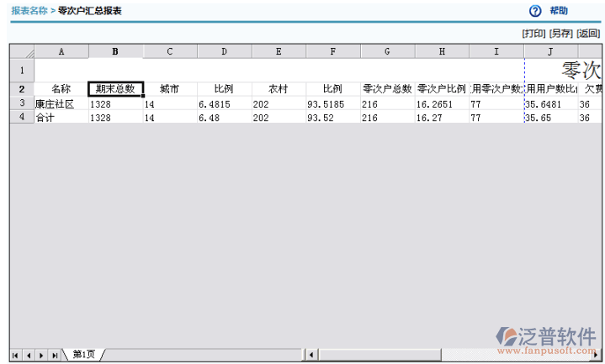Select row 4 header
Screen dimensions: 605x364
click(22, 117)
